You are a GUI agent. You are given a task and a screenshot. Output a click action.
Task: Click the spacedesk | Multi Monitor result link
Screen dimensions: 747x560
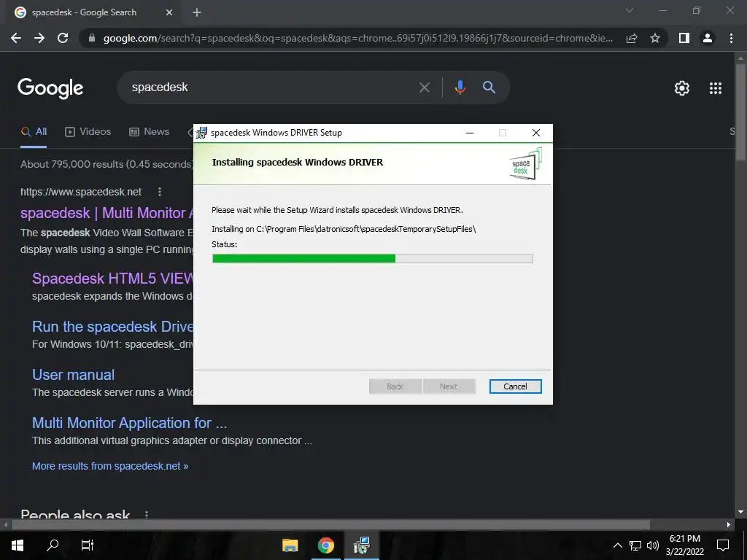pos(107,212)
